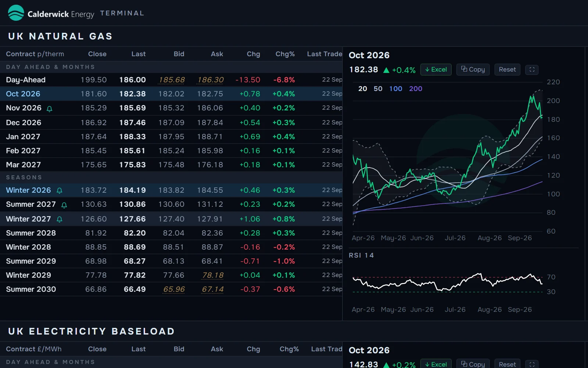Select the Oct 2026 contract row
This screenshot has height=368, width=588.
[171, 94]
